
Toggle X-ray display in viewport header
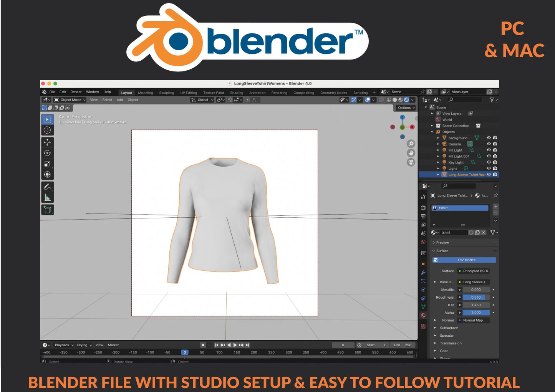tap(381, 100)
